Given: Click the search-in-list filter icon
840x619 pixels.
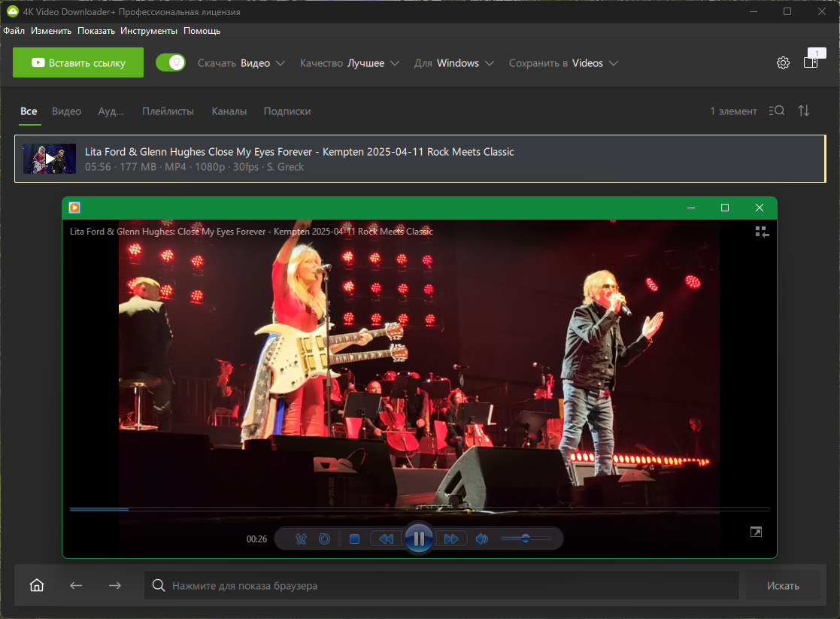Looking at the screenshot, I should coord(777,111).
